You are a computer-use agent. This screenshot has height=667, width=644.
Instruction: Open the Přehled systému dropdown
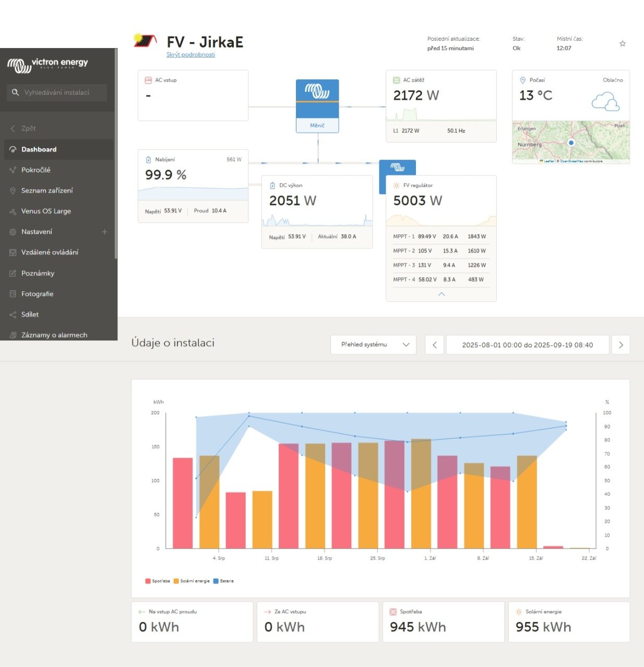(373, 344)
